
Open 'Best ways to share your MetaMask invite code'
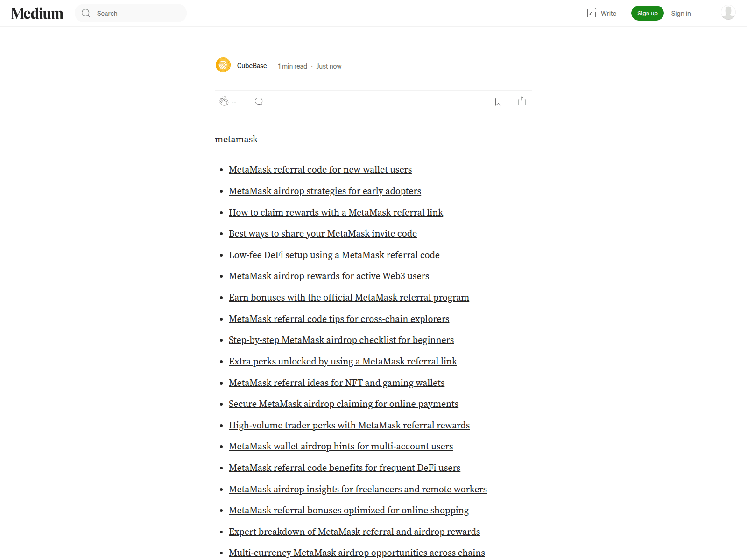coord(323,234)
